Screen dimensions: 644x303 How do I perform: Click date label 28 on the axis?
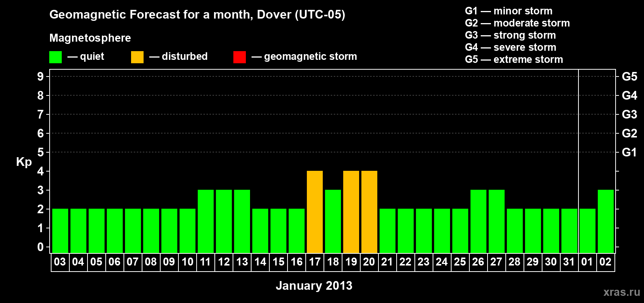[x=514, y=262]
